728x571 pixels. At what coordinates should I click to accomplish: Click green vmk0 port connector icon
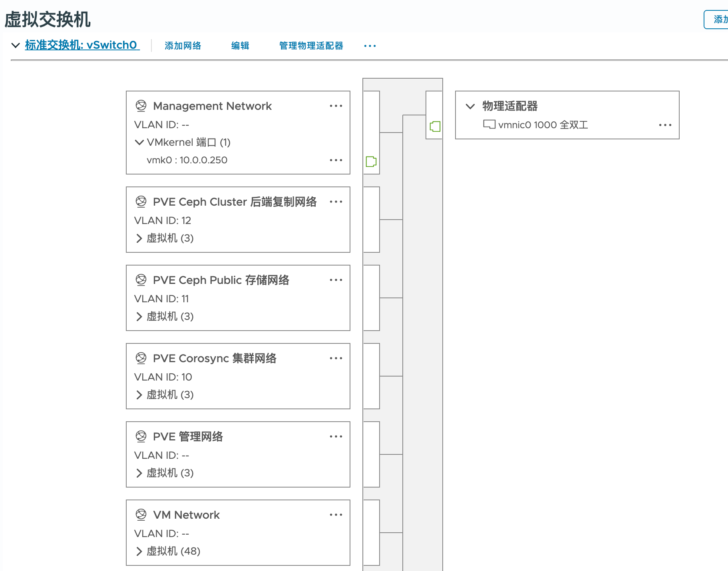(x=371, y=161)
